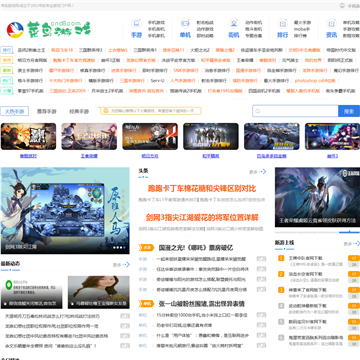Click the 火爆 tag on left of link rows
Viewport: 360px width, 360px height.
7,91
